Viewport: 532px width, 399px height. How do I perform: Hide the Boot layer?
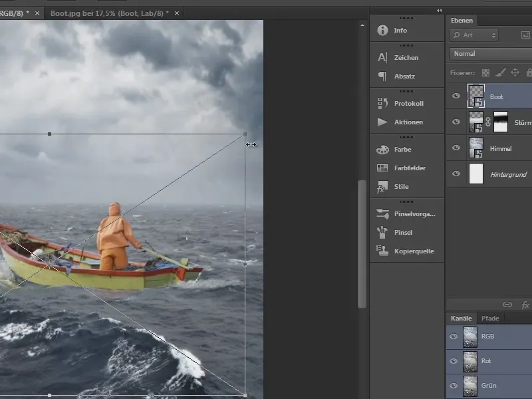[x=456, y=96]
